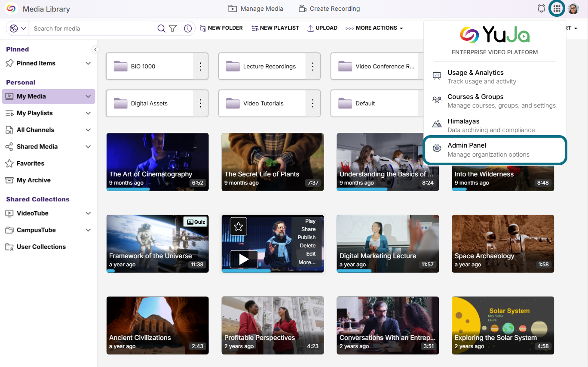Viewport: 588px width, 367px height.
Task: Open the More Actions dropdown
Action: (374, 28)
